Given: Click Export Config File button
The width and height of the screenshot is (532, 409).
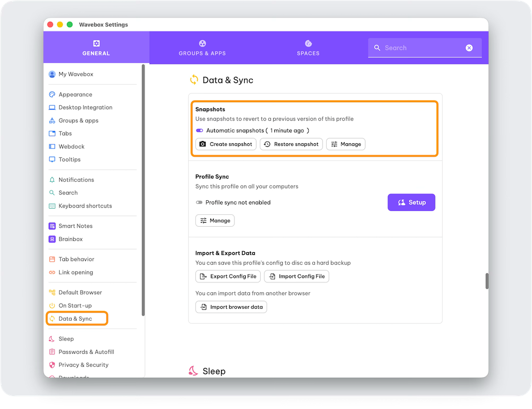Looking at the screenshot, I should point(228,277).
